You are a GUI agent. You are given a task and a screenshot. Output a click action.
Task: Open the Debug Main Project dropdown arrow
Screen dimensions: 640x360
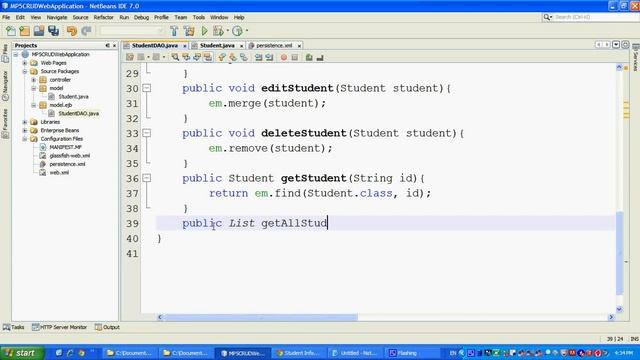point(228,31)
